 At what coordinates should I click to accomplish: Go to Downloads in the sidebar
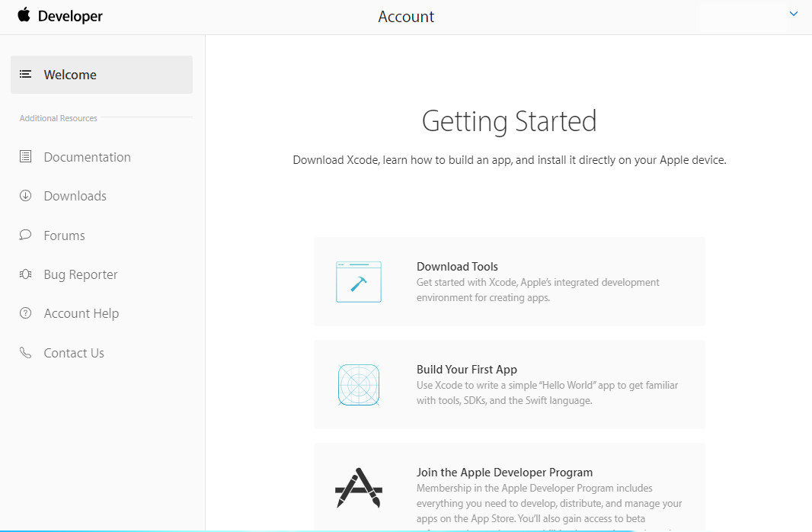(75, 196)
